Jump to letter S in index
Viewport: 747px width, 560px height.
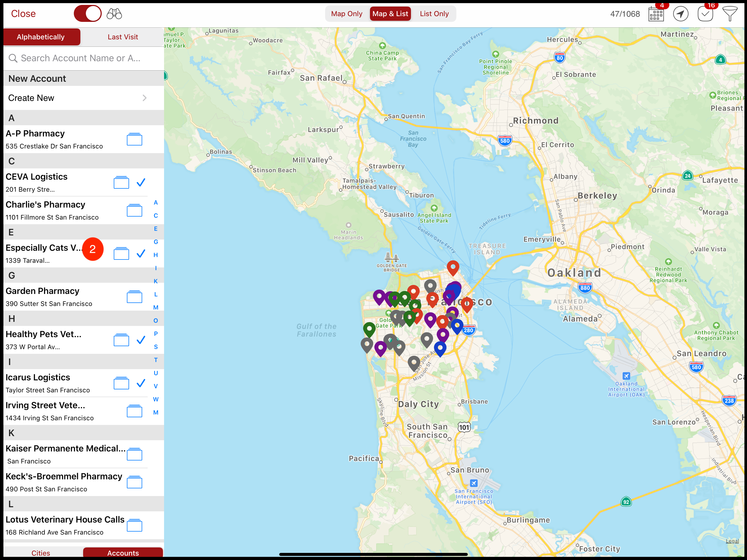pos(156,347)
